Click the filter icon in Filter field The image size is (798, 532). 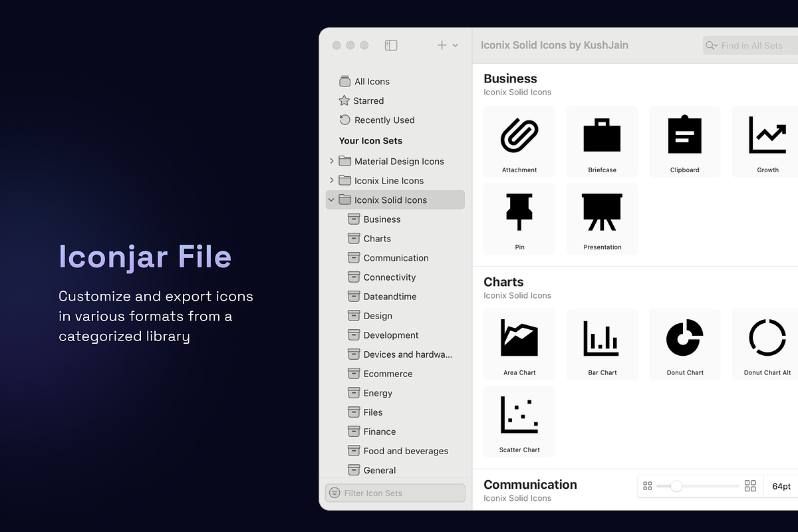tap(334, 493)
